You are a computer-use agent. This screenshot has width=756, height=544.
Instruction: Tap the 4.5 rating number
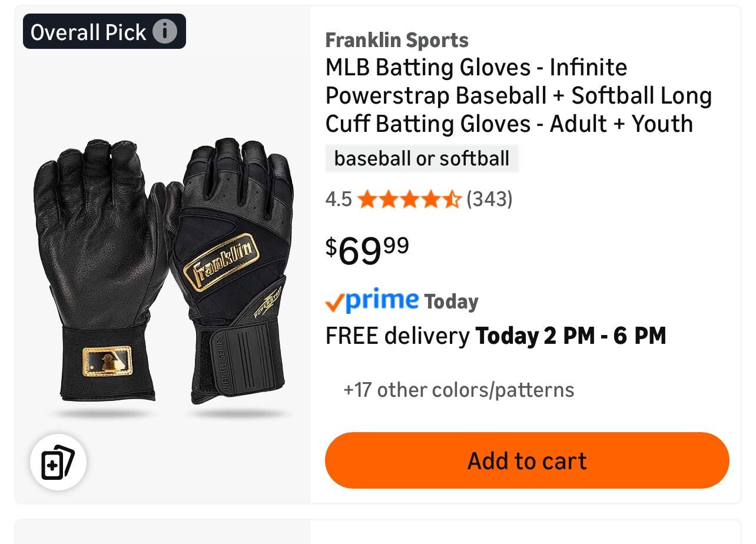pos(338,200)
